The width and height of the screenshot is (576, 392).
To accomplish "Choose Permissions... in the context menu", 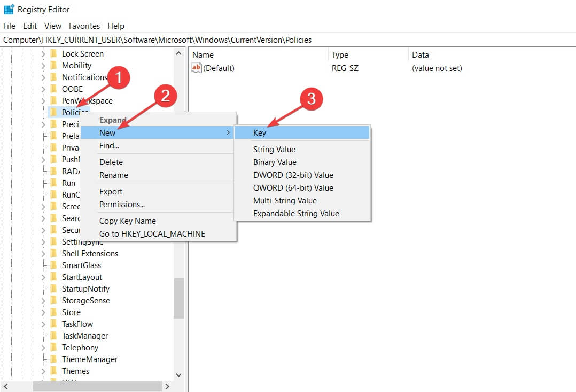I will click(x=158, y=205).
